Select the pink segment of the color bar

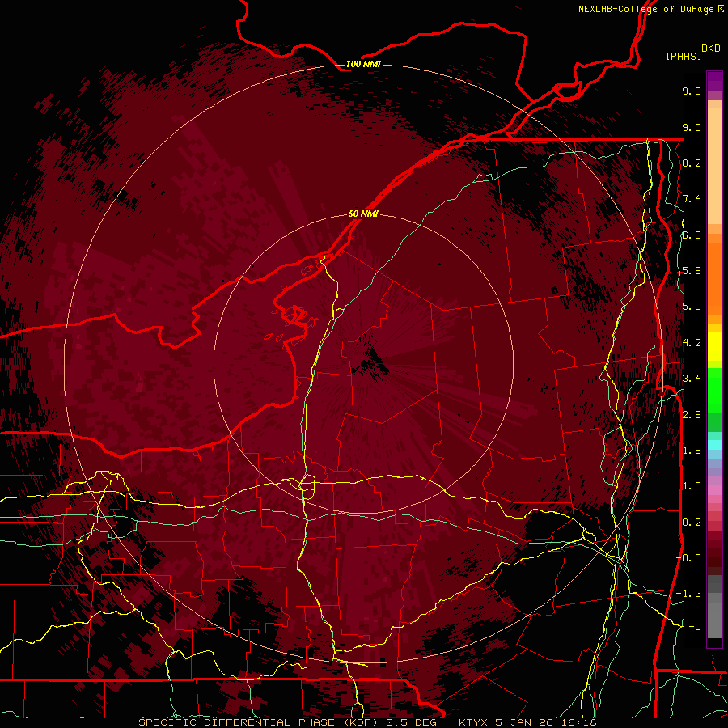pos(714,489)
